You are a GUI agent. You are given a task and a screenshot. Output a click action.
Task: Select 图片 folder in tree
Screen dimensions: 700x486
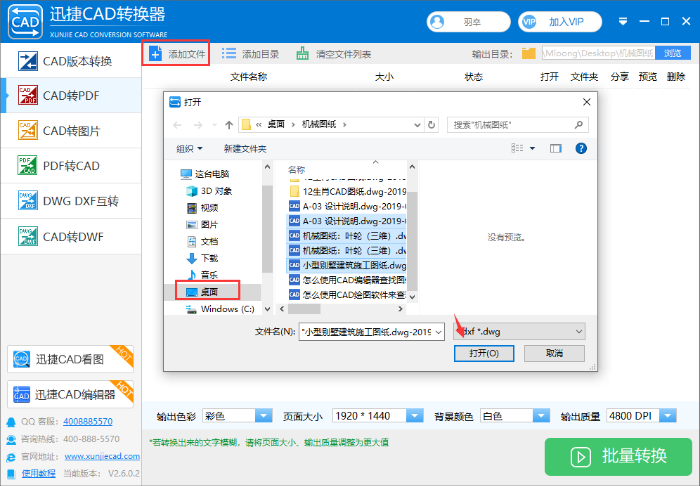[202, 224]
